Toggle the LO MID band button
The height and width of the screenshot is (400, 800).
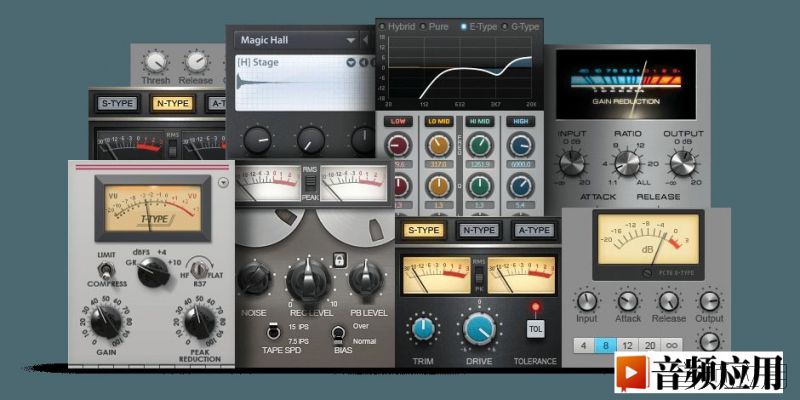tap(439, 121)
